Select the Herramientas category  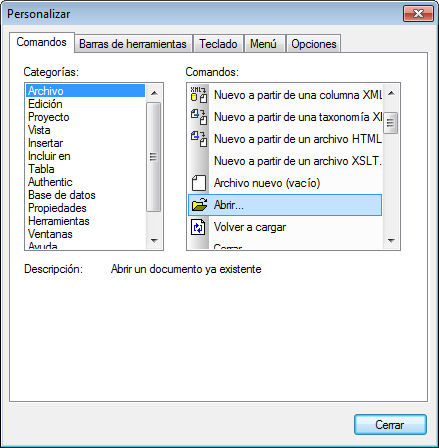click(85, 221)
